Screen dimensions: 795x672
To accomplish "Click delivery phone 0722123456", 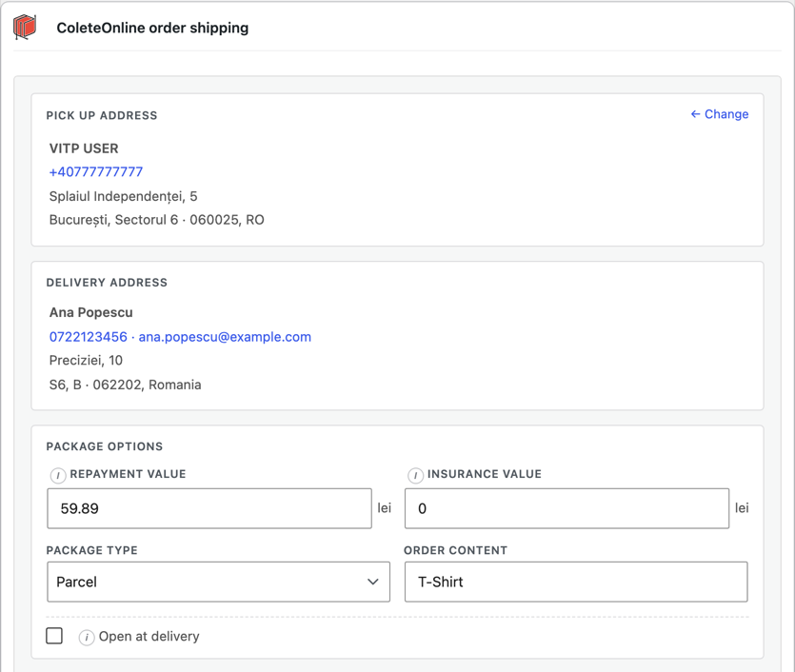I will tap(89, 337).
